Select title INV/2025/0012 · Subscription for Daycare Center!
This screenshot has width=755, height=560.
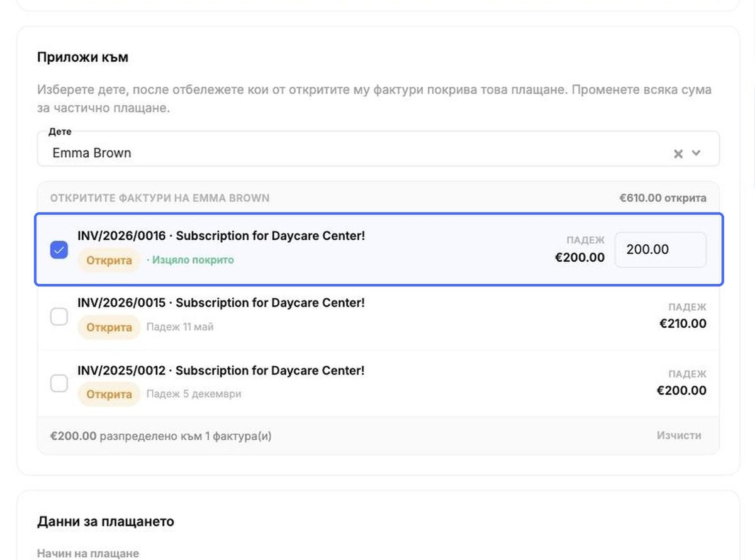221,371
